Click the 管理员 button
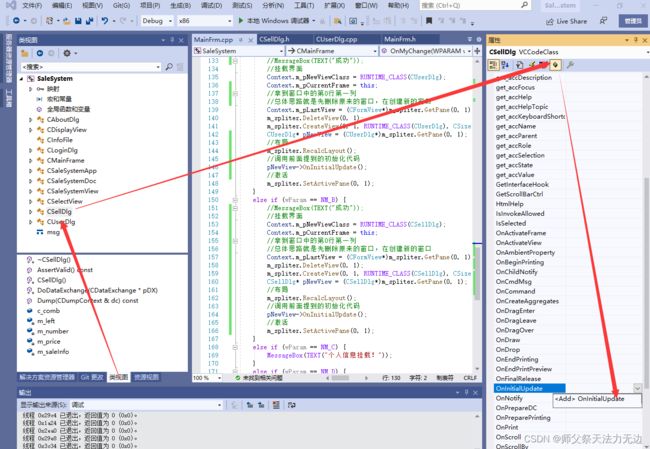650x449 pixels. pos(633,21)
